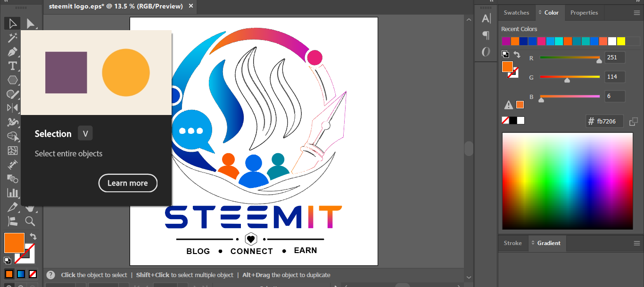
Task: Pick a color from the spectrum ramp
Action: coord(568,181)
